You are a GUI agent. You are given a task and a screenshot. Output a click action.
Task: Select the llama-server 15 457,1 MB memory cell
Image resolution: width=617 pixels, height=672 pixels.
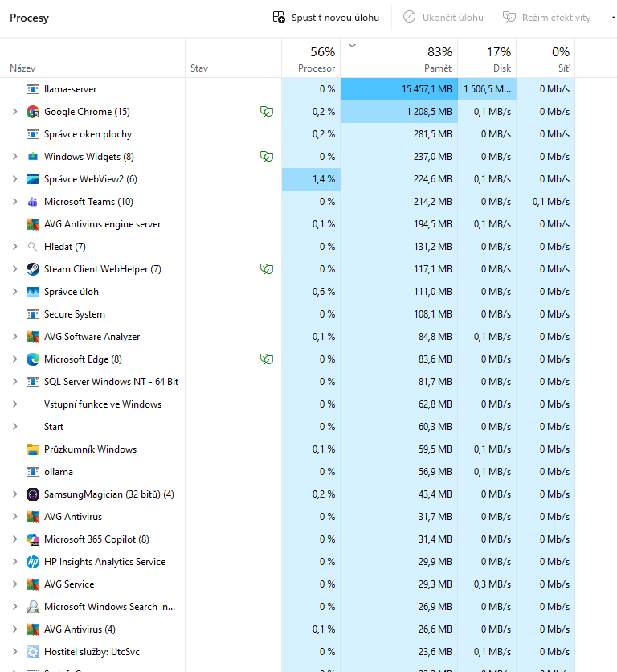pos(399,89)
